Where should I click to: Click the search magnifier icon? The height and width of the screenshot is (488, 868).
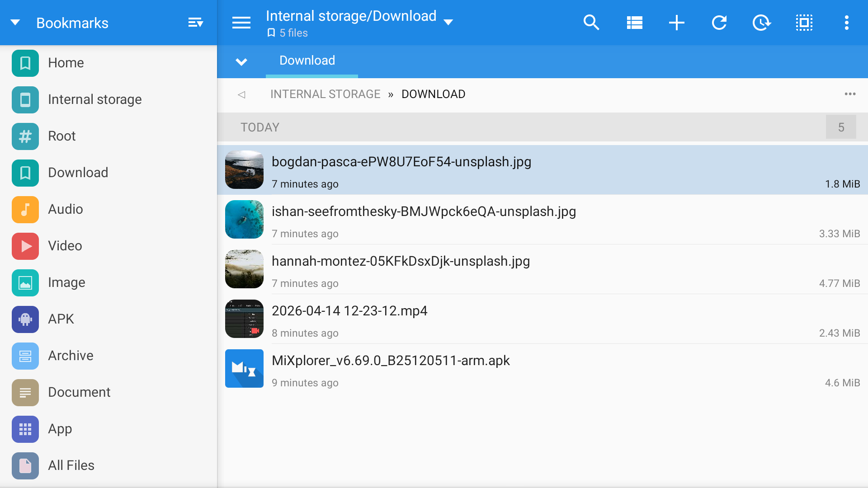pos(591,23)
